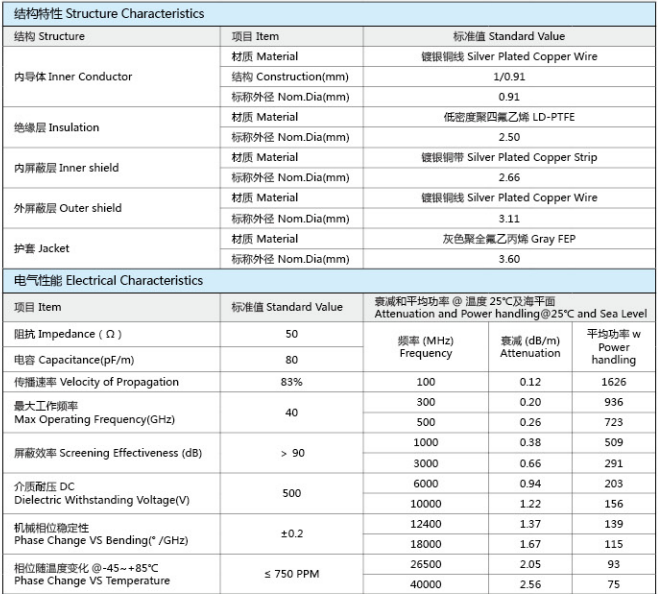Screen dimensions: 658x594
Task: Select the 40000 MHz frequency cell
Action: 426,584
